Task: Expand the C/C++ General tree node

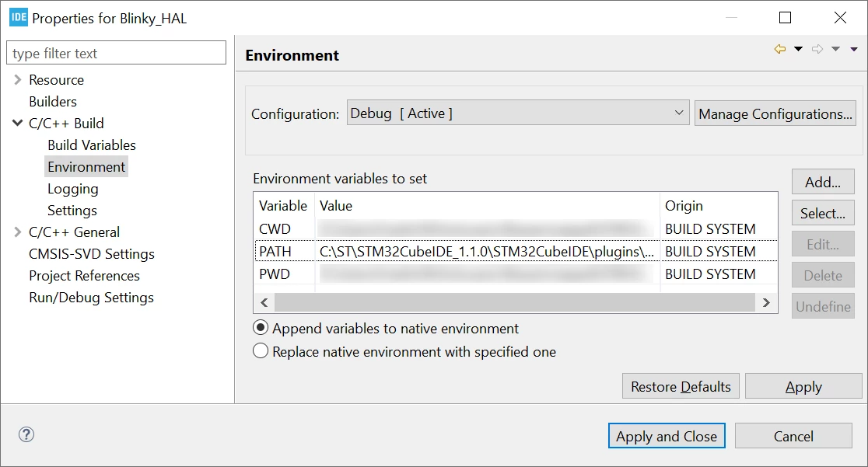Action: pyautogui.click(x=17, y=232)
